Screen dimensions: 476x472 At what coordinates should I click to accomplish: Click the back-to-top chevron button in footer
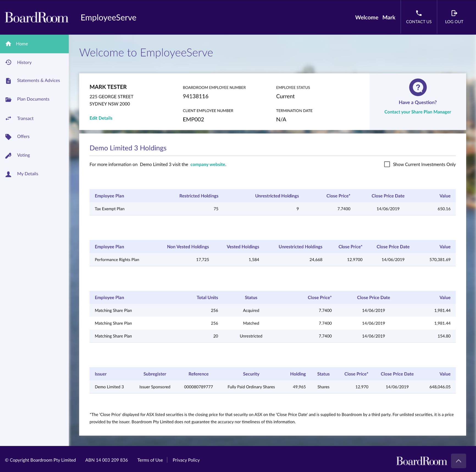[x=458, y=461]
